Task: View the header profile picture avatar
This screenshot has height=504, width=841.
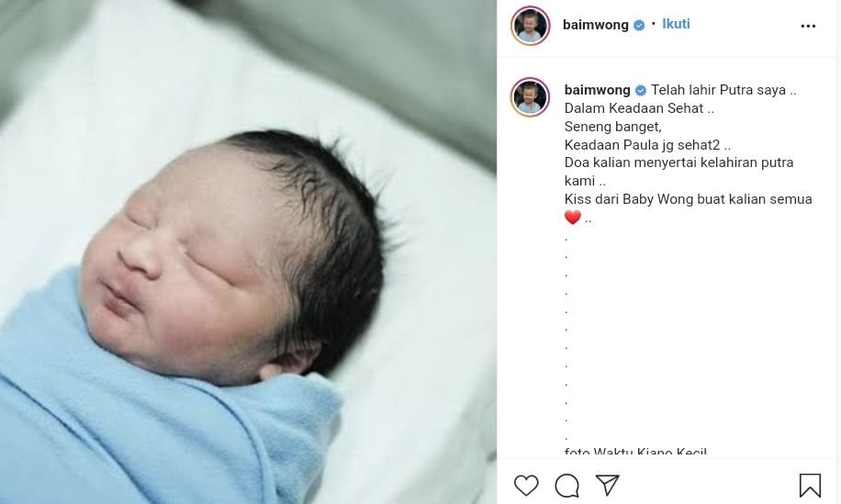Action: [531, 25]
